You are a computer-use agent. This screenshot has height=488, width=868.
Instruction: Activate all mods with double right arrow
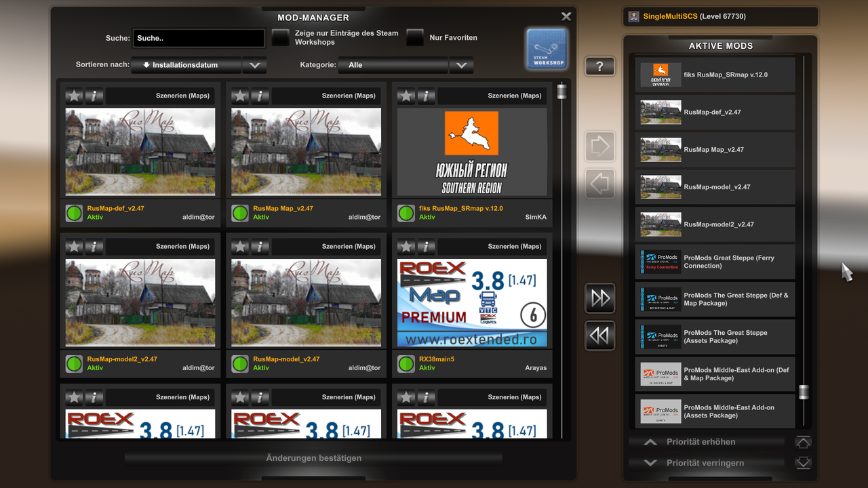click(600, 298)
